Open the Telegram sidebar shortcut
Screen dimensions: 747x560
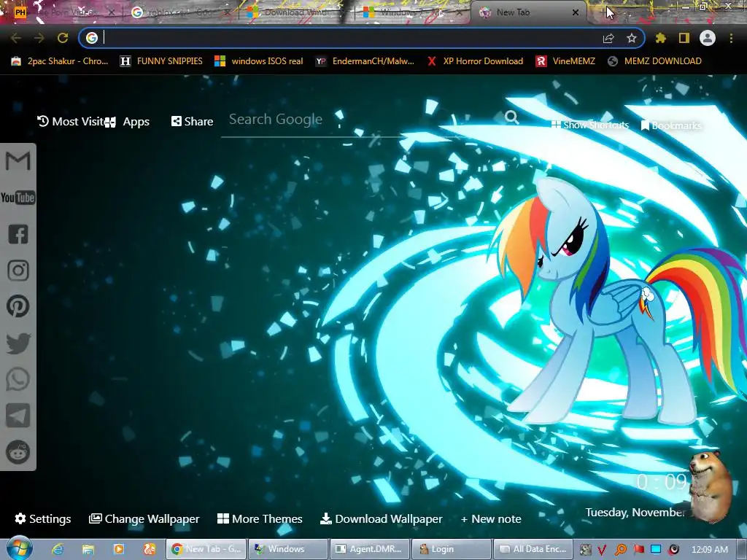click(18, 416)
